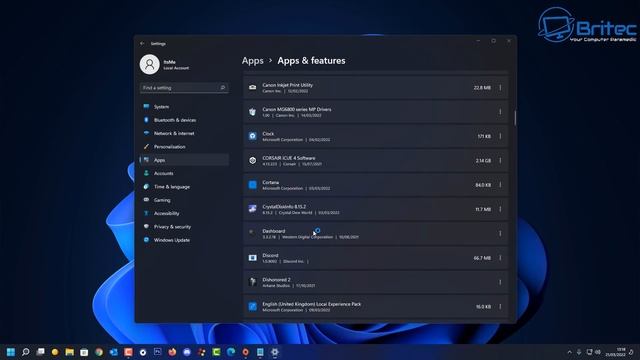Click the Discord app icon in list

(253, 258)
